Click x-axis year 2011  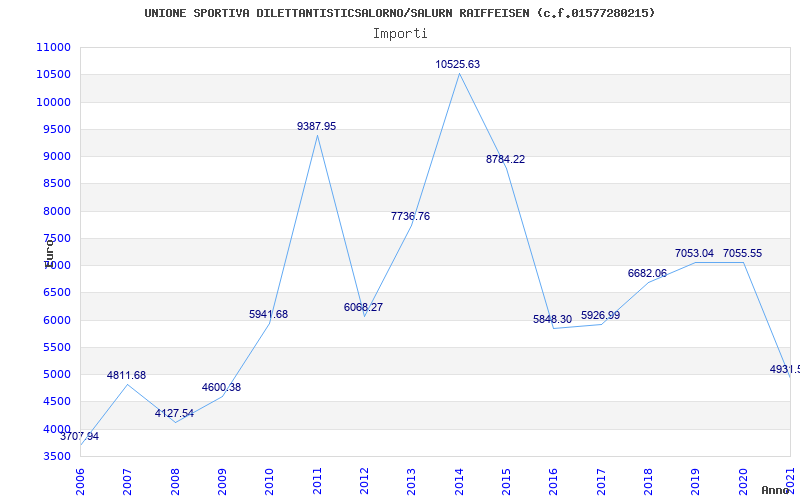[x=317, y=482]
